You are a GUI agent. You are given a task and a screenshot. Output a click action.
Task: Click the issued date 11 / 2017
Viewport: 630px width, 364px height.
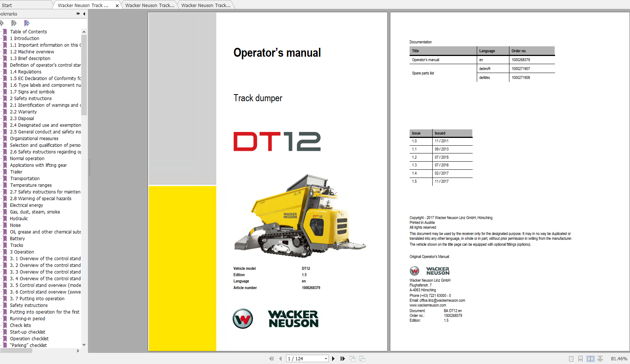442,182
